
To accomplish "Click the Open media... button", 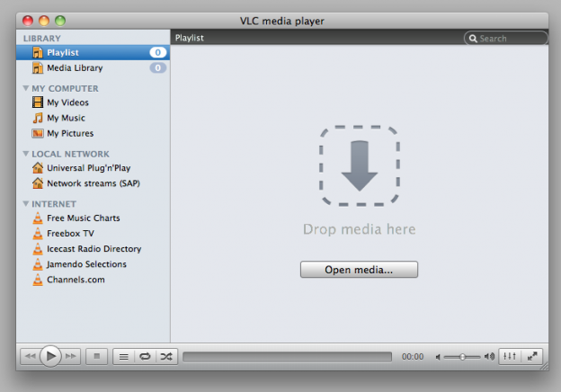I will 359,270.
